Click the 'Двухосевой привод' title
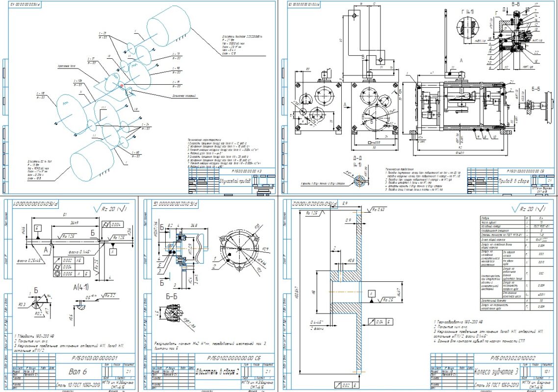 click(x=235, y=181)
